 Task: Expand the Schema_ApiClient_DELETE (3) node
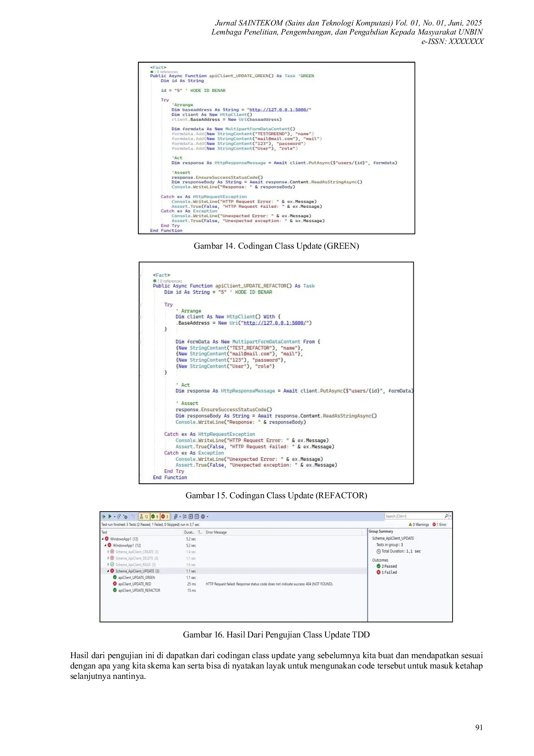(x=108, y=558)
